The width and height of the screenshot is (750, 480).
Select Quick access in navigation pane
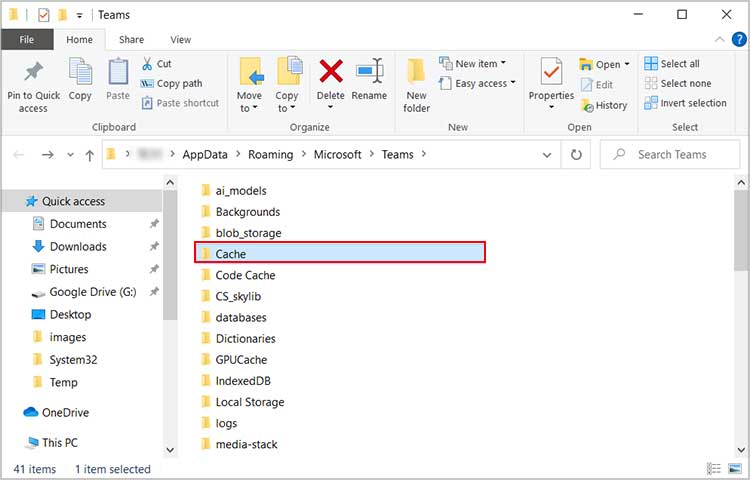click(82, 201)
